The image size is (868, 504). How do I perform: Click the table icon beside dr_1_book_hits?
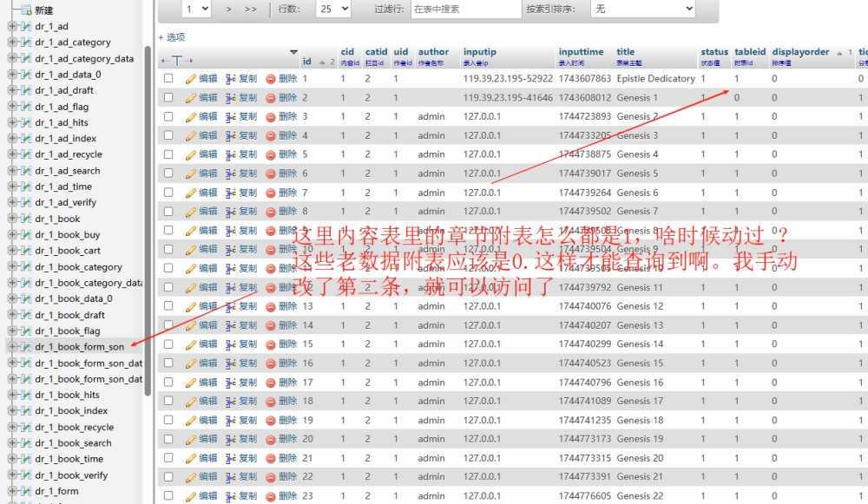pos(26,395)
